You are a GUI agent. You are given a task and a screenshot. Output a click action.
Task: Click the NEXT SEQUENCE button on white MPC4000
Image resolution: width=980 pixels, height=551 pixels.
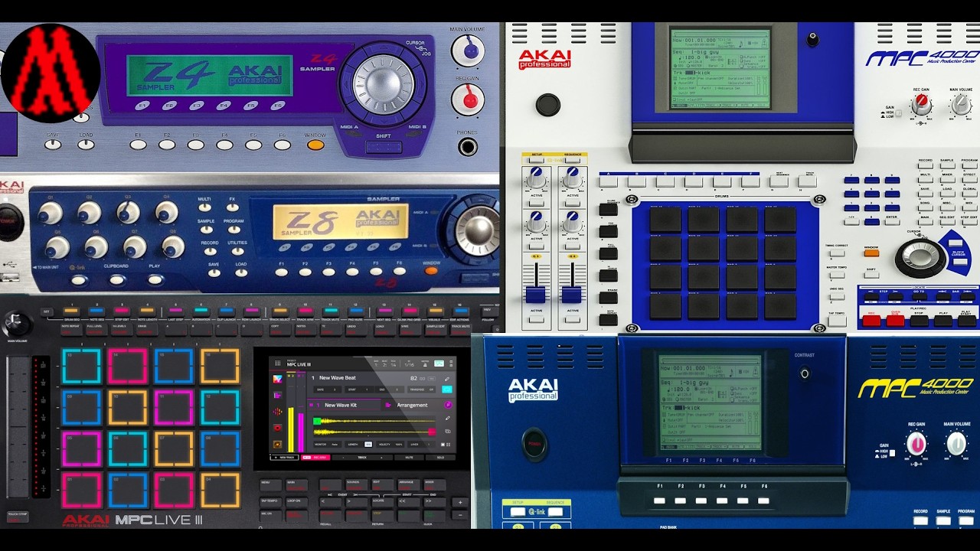tap(779, 181)
